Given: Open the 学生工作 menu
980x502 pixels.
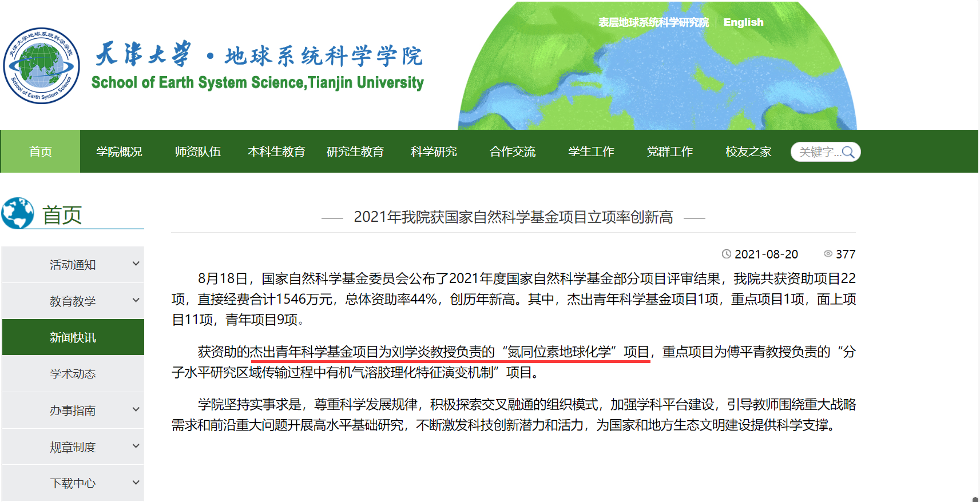Looking at the screenshot, I should [591, 152].
